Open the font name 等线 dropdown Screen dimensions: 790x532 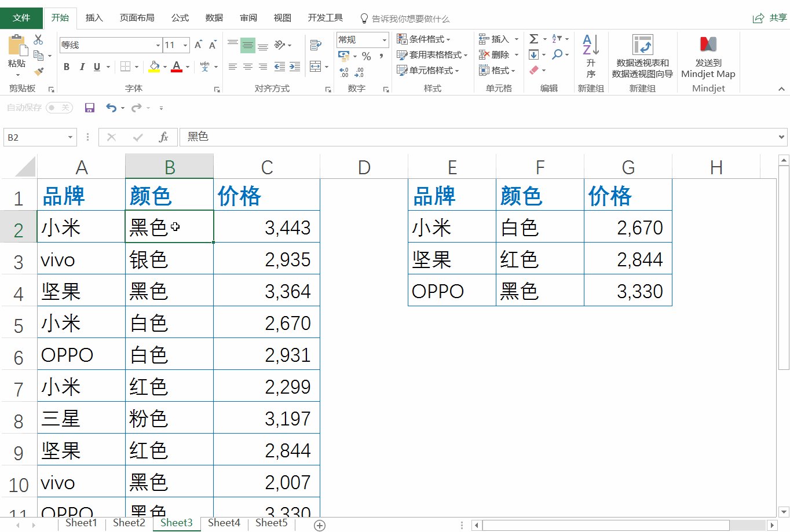[x=157, y=45]
